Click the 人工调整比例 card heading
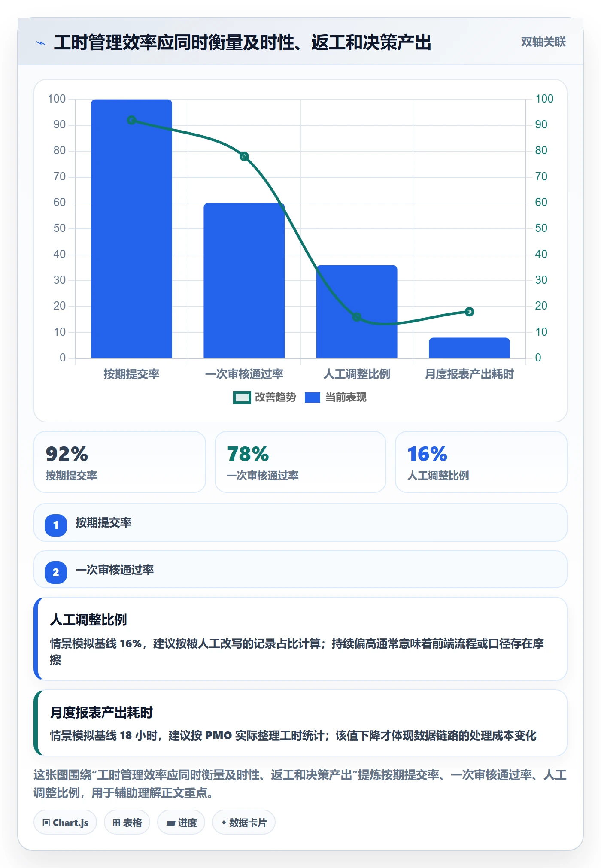 (88, 620)
